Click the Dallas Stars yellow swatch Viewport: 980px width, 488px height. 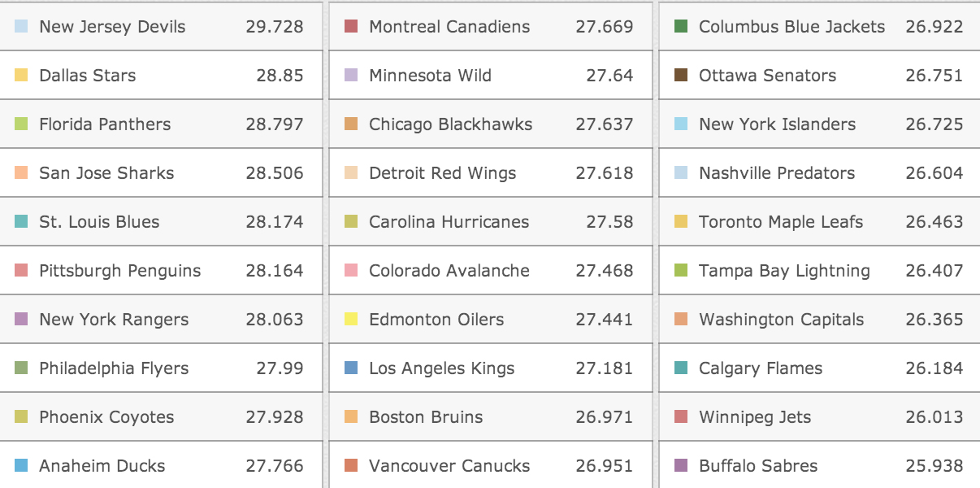22,76
